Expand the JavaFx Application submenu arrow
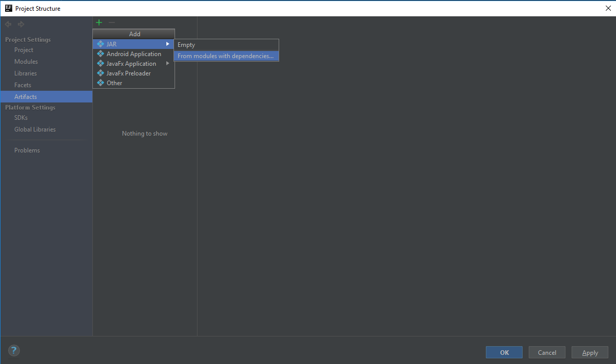Screen dimensions: 616x364 [x=167, y=64]
